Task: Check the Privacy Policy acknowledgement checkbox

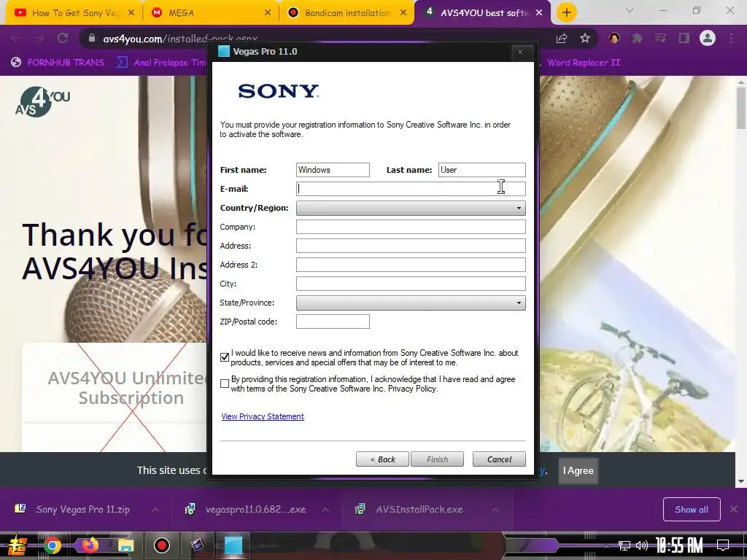Action: point(225,384)
